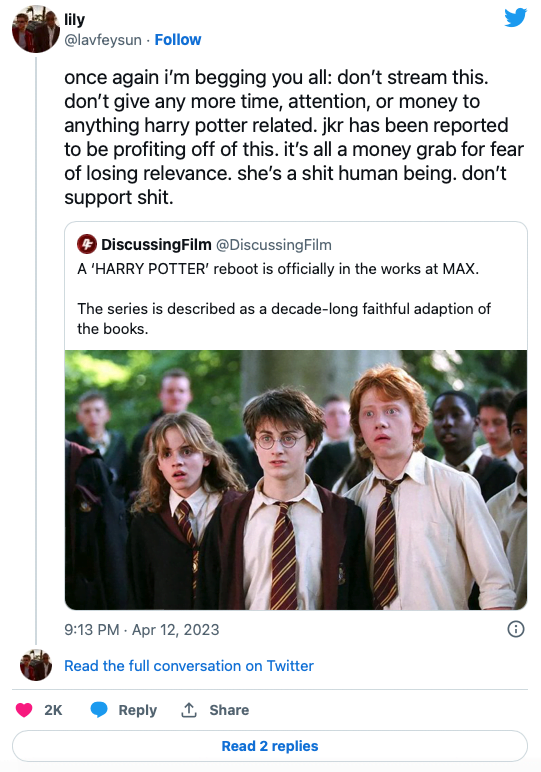Image resolution: width=541 pixels, height=772 pixels.
Task: Open the tweet info circle icon
Action: coord(515,629)
